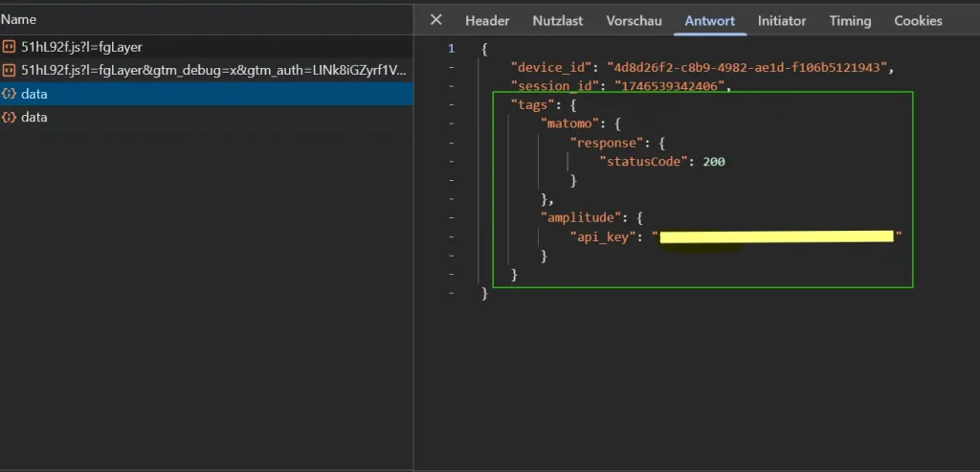Click the JSON icon of the last data row
980x472 pixels.
[x=9, y=117]
